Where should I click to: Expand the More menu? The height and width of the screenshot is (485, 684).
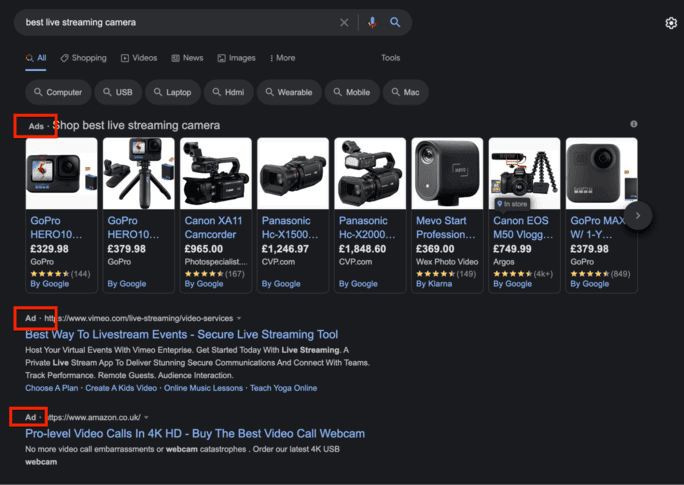point(283,58)
